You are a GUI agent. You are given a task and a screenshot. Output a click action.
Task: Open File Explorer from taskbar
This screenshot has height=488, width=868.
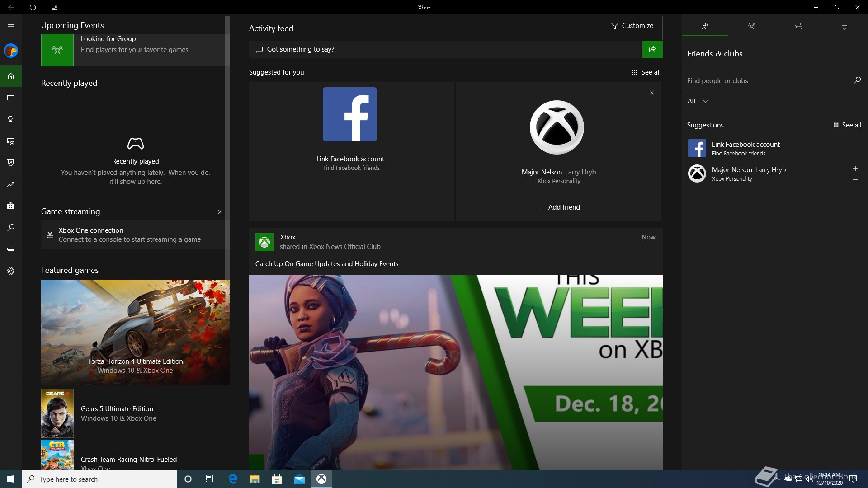tap(255, 479)
